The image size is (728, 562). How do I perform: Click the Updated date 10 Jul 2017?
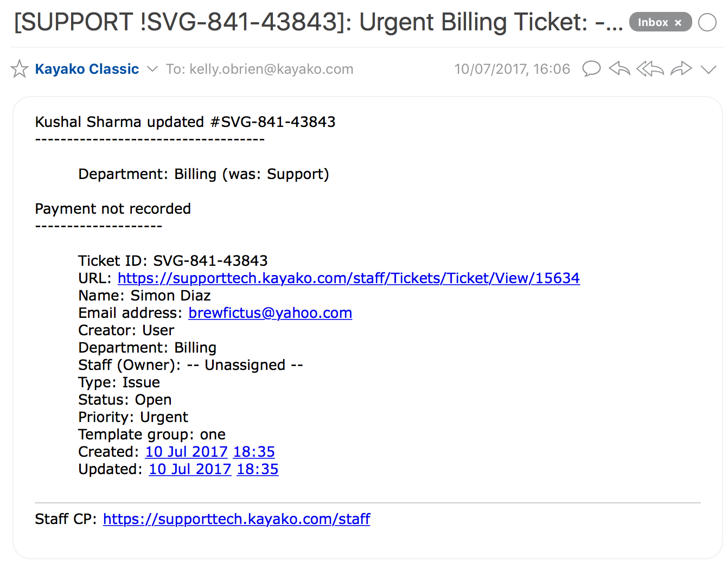190,469
